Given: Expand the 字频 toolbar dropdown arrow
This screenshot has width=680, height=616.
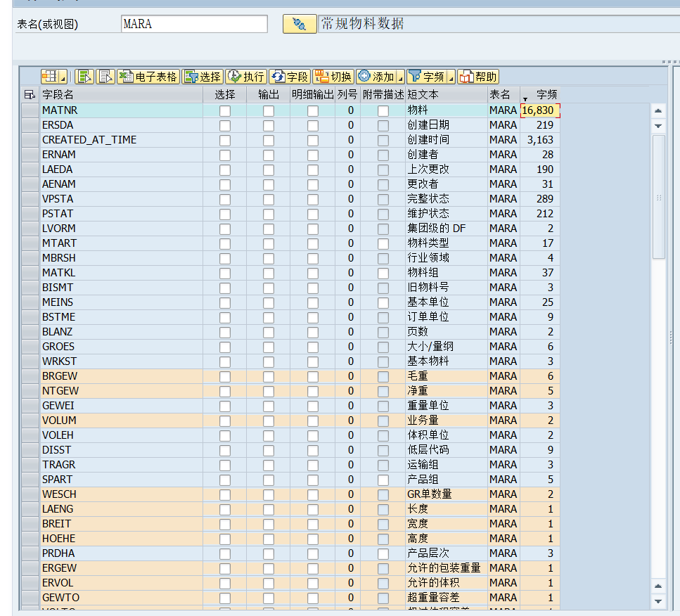Looking at the screenshot, I should 451,77.
